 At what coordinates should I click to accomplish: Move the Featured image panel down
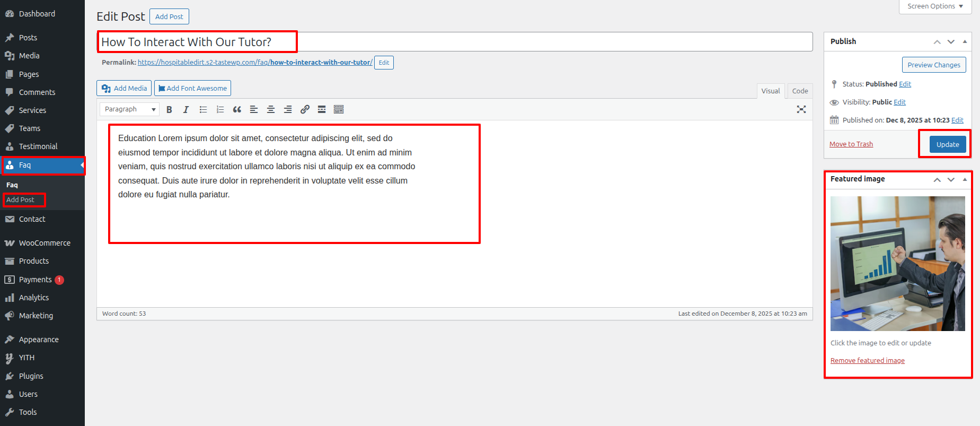pos(951,179)
